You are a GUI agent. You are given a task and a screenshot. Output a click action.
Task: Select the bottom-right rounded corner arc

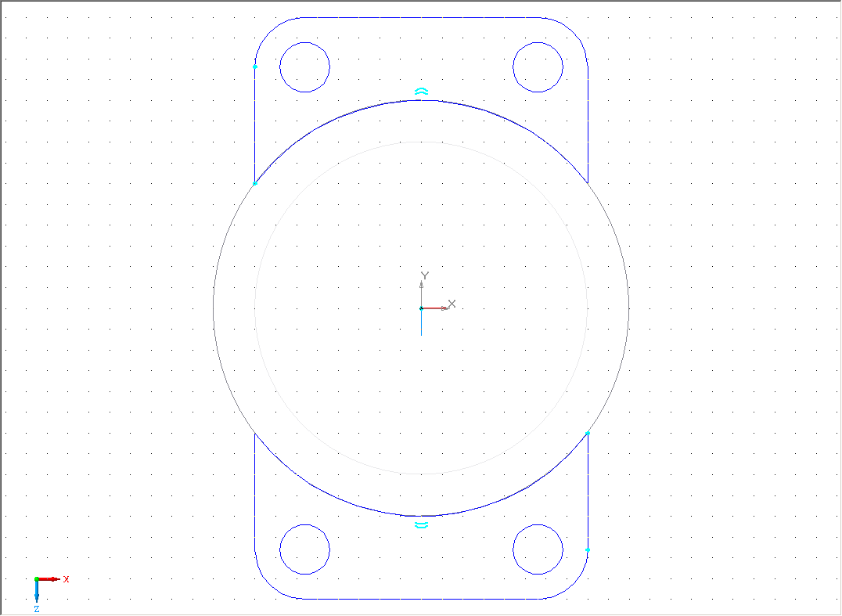coord(574,585)
